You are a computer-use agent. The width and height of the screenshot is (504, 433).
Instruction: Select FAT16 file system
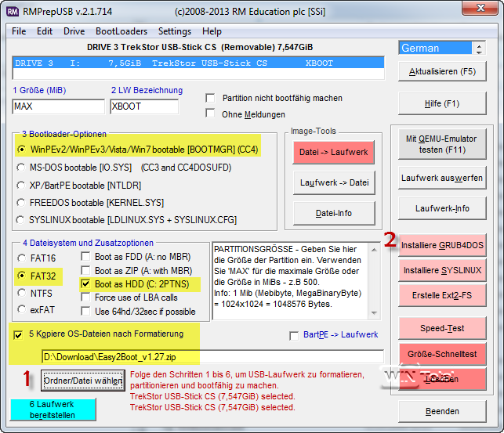pos(21,258)
